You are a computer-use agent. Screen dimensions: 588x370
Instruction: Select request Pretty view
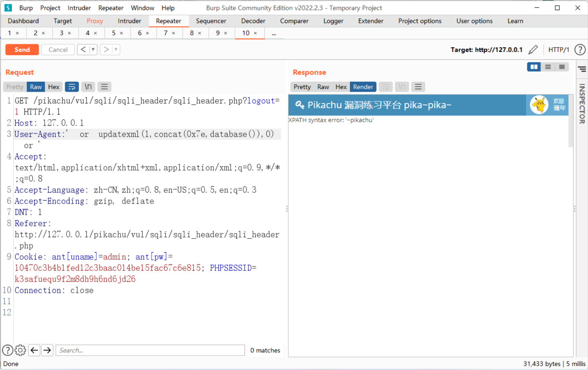(15, 87)
